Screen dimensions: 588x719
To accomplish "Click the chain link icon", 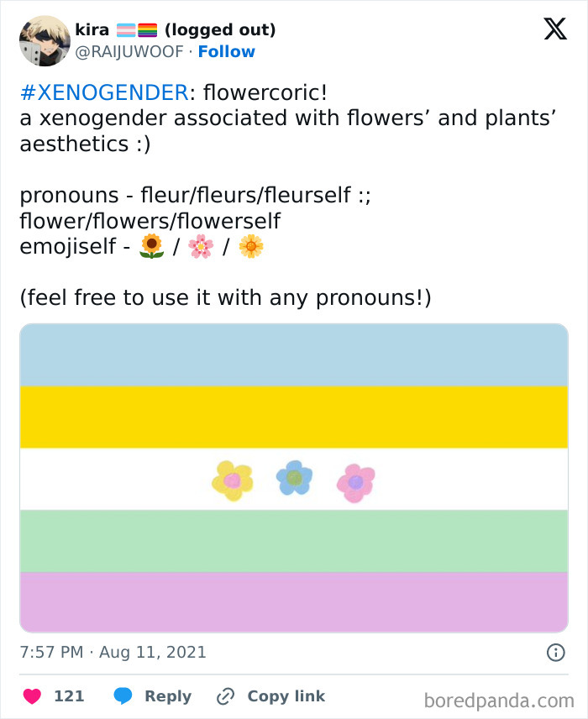I will pos(226,696).
